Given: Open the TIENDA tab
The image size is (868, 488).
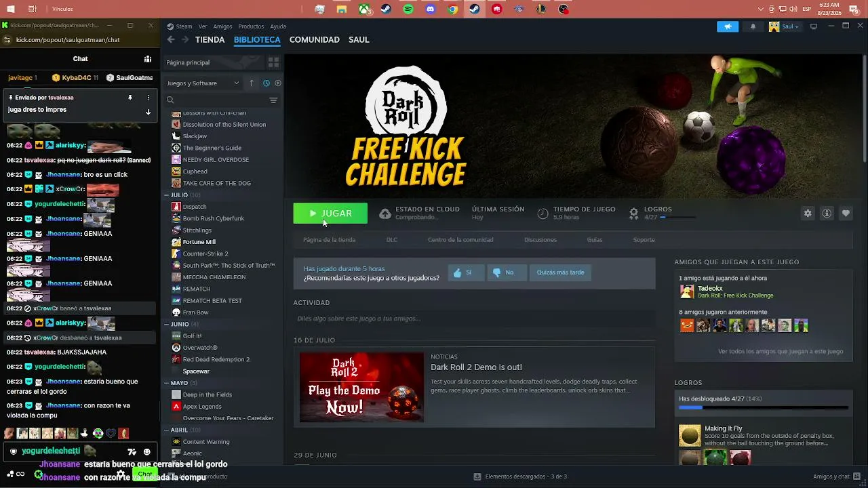Looking at the screenshot, I should tap(210, 40).
